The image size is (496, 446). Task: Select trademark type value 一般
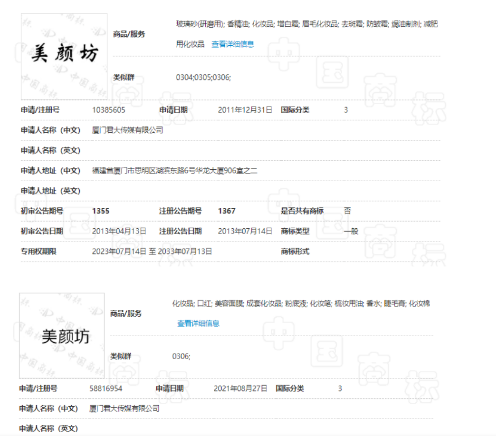pos(351,231)
